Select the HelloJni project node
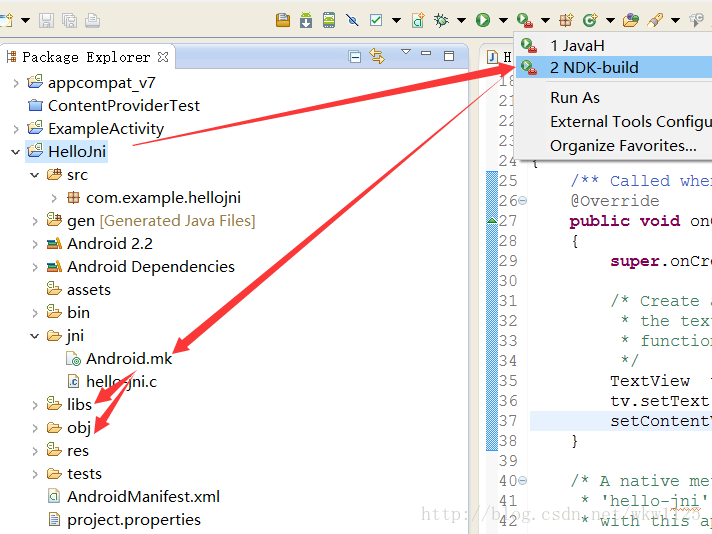Screen dimensions: 712x534 point(66,152)
